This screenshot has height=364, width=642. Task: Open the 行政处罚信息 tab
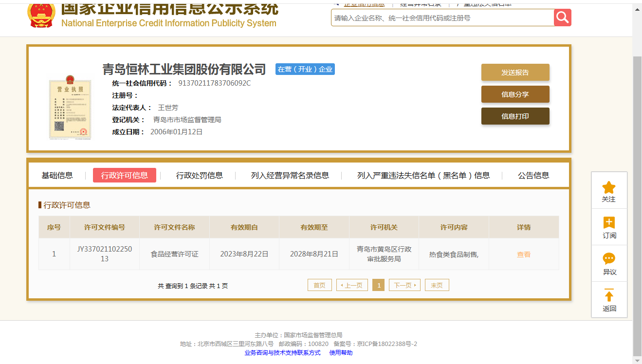(x=199, y=176)
